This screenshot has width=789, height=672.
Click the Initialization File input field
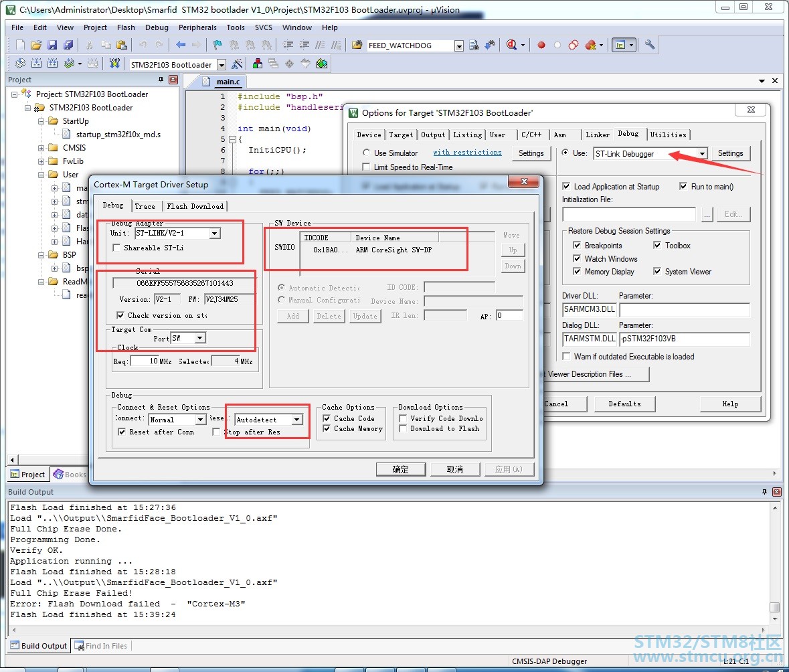pyautogui.click(x=629, y=214)
